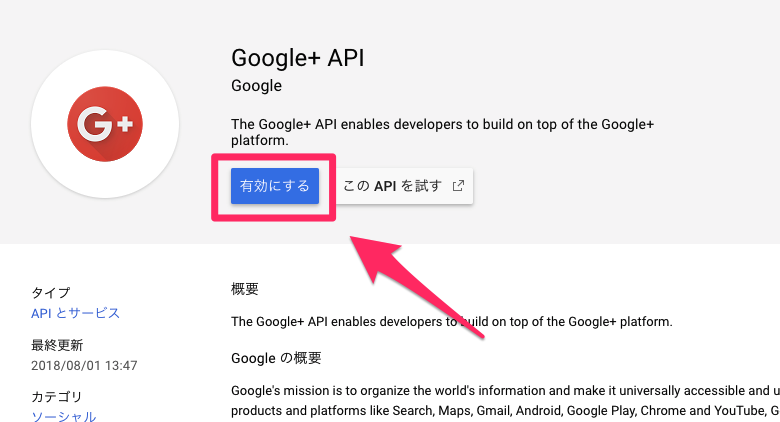
Task: Click the Google publisher name under the title
Action: coord(256,86)
